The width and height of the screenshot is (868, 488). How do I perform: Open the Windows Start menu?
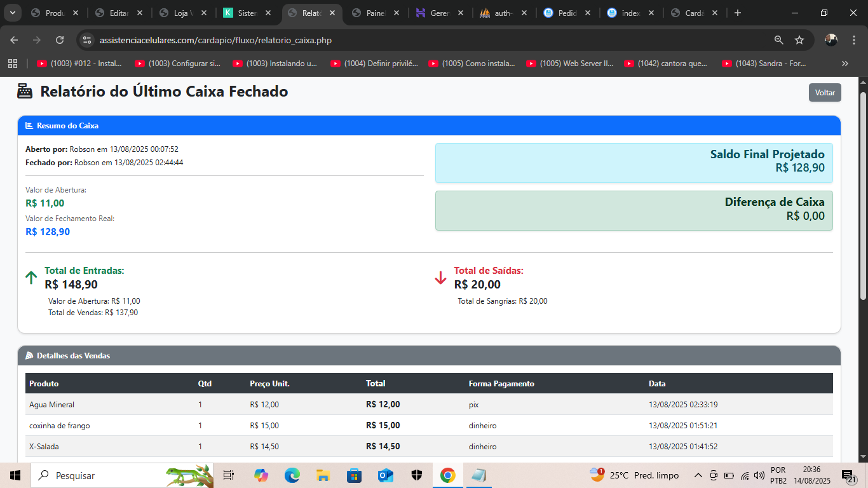tap(15, 475)
